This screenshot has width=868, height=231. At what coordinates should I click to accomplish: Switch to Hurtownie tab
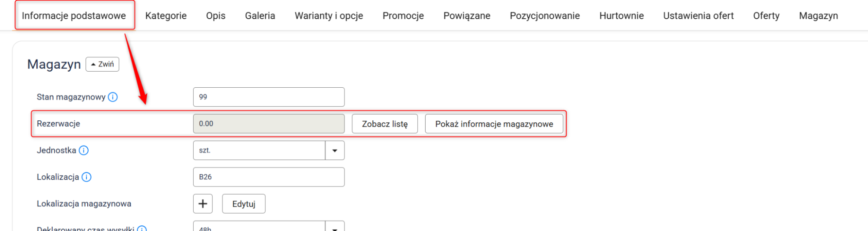click(x=621, y=16)
